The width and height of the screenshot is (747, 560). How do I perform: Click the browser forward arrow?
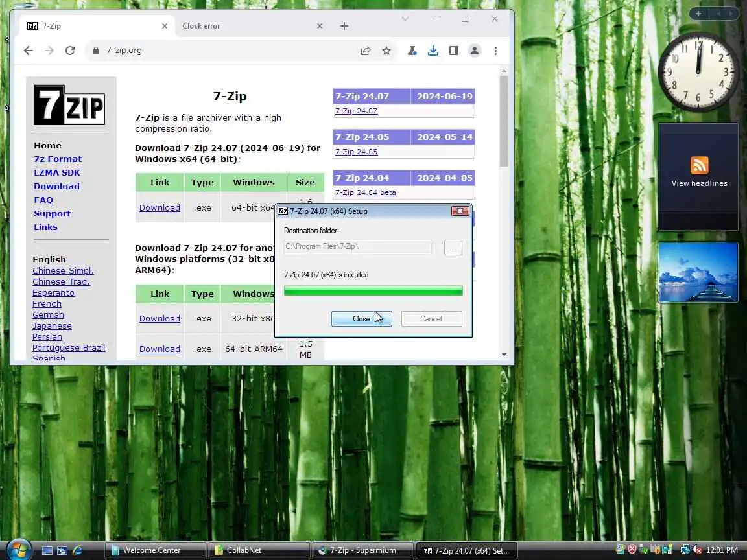pyautogui.click(x=49, y=51)
